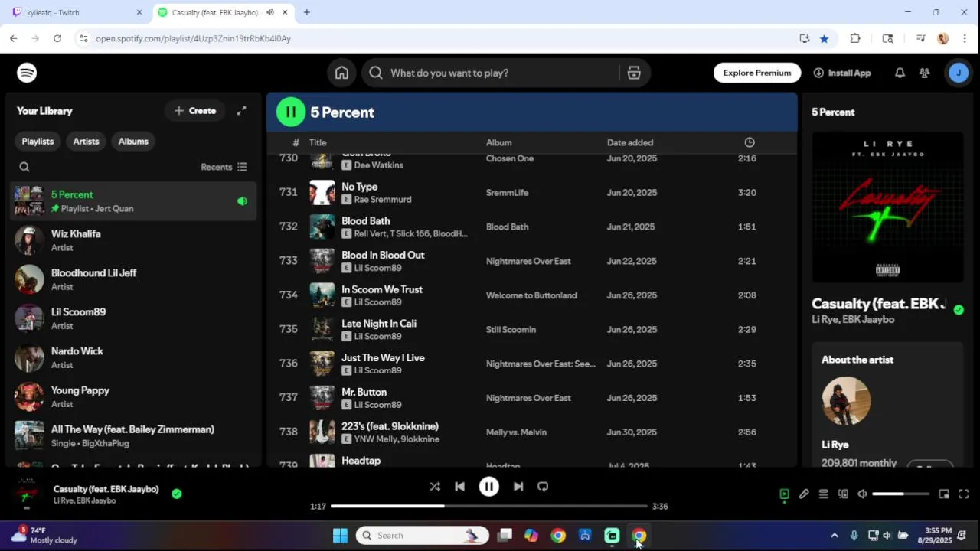The height and width of the screenshot is (551, 980).
Task: Open Young Pappy artist
Action: [133, 396]
